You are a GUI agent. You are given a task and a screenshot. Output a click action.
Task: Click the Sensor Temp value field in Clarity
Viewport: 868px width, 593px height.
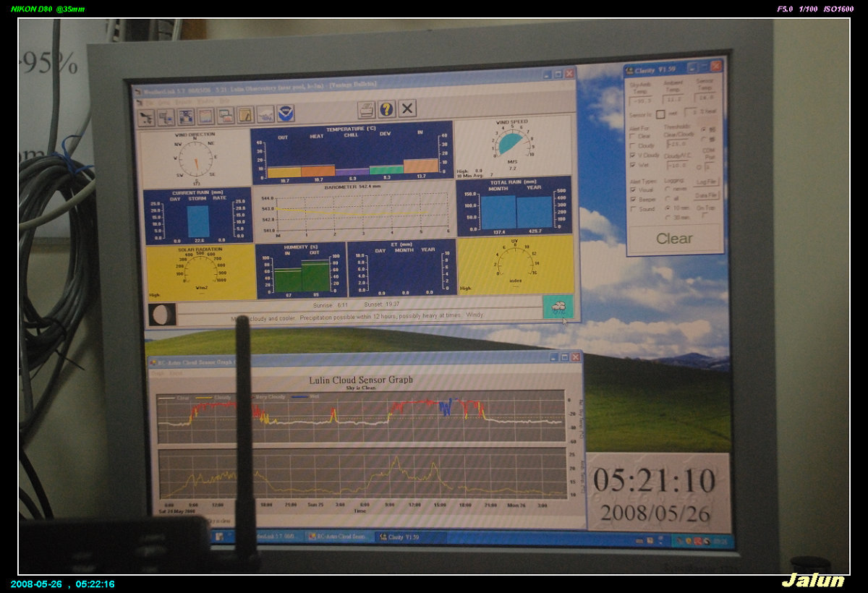(705, 98)
